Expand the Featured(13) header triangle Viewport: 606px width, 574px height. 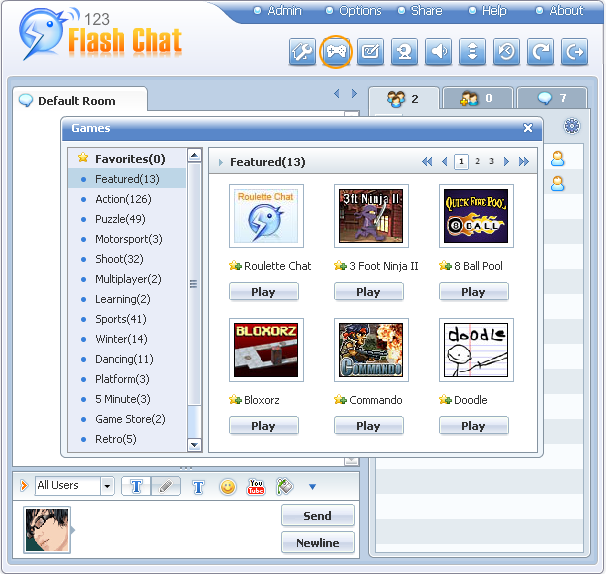coord(221,162)
